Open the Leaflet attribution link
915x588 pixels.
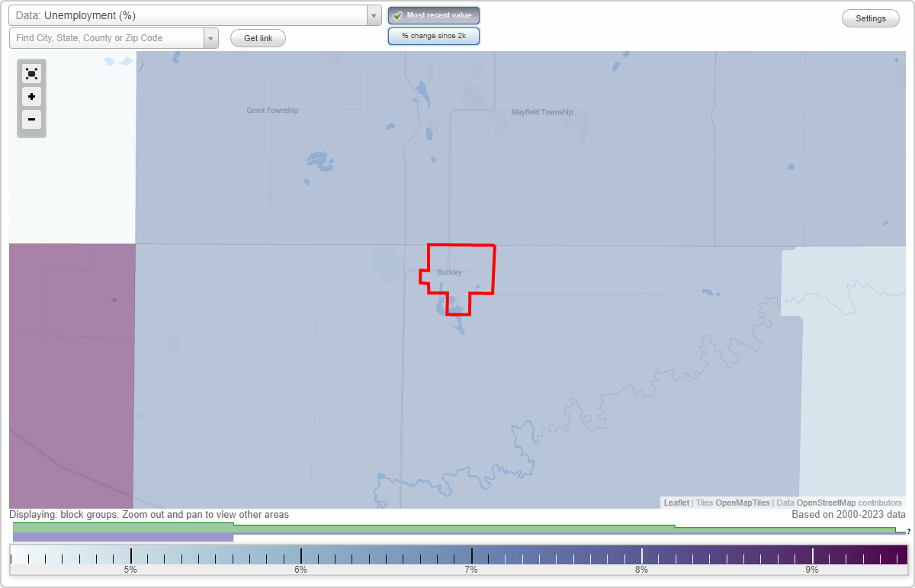point(676,503)
